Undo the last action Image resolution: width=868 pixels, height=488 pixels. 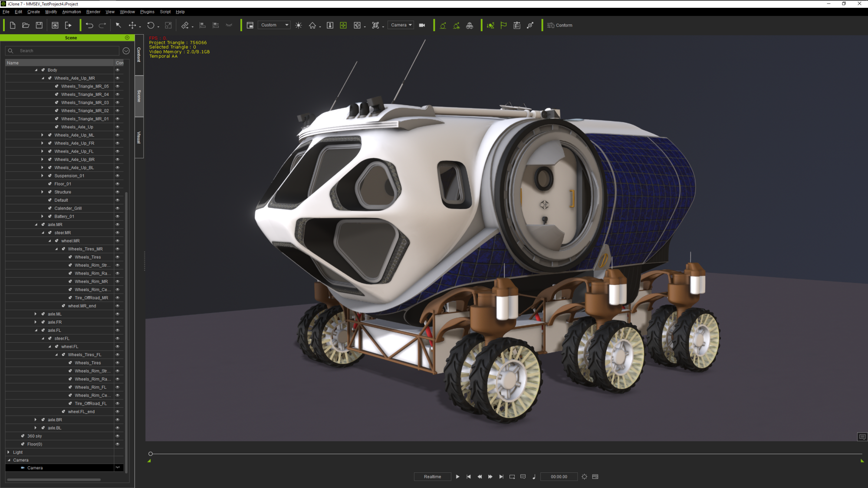(89, 25)
